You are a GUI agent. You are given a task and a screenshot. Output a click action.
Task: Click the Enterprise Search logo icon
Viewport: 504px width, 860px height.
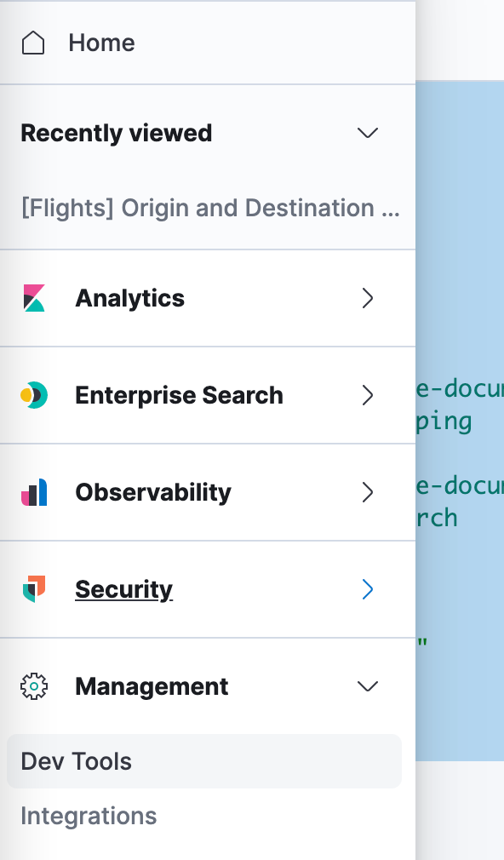(34, 395)
